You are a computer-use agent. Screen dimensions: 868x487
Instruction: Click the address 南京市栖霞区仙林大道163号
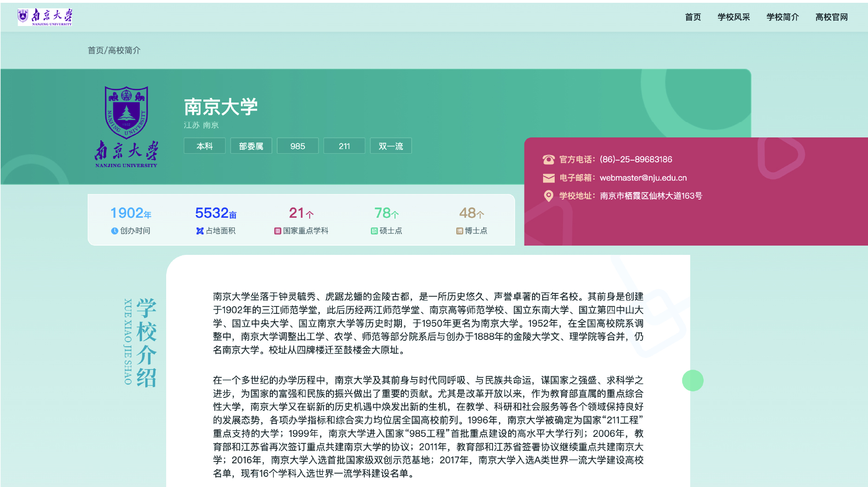click(x=651, y=196)
